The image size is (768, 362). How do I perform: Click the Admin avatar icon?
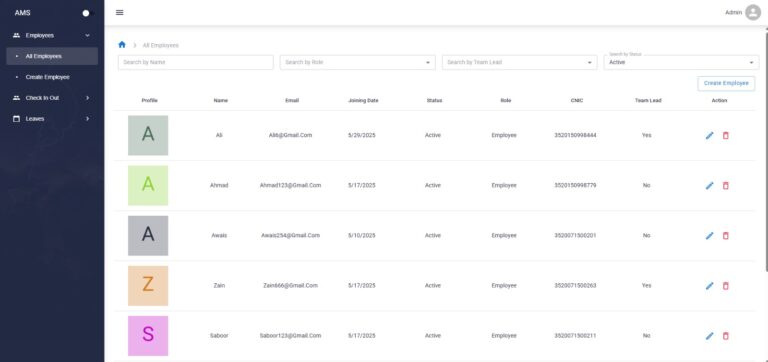[753, 12]
